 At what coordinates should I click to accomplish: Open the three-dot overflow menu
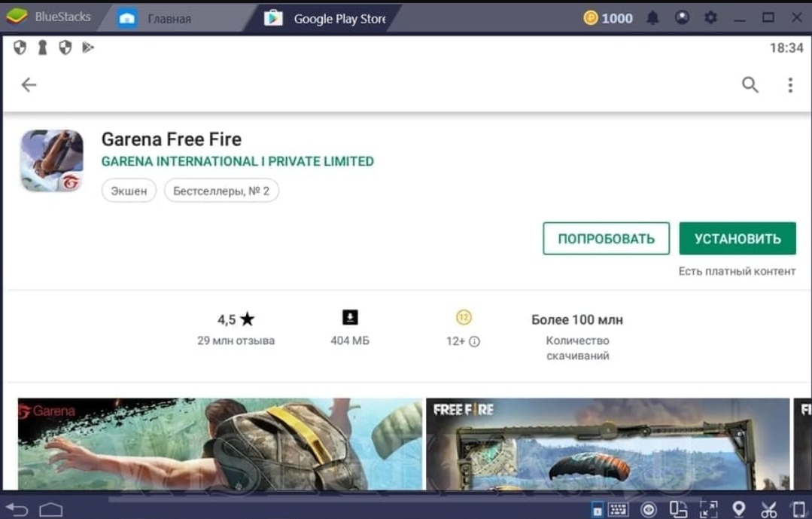(x=790, y=84)
